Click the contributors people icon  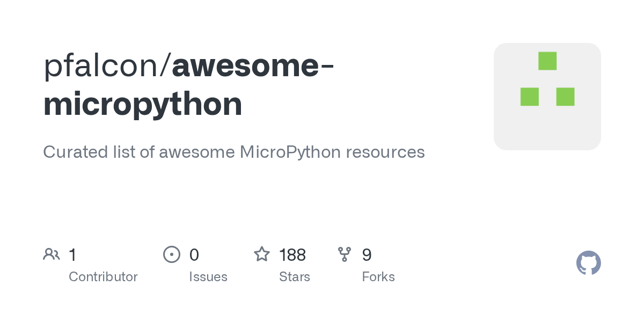click(x=52, y=254)
